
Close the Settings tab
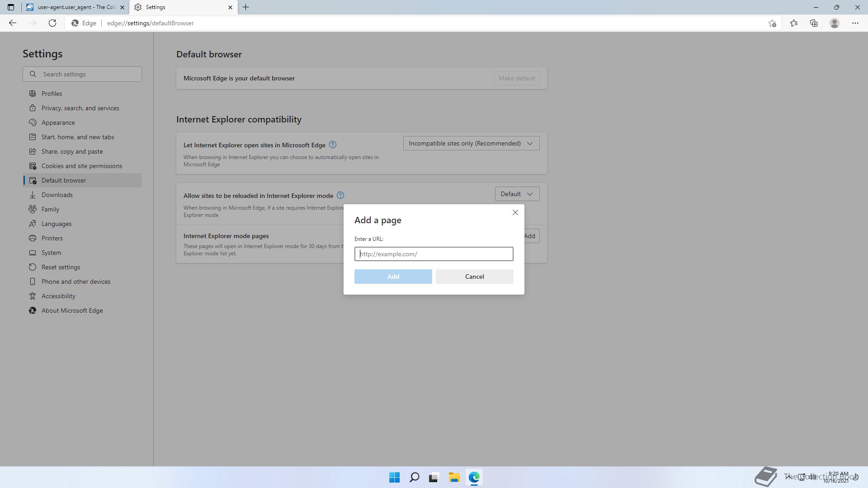pos(230,7)
